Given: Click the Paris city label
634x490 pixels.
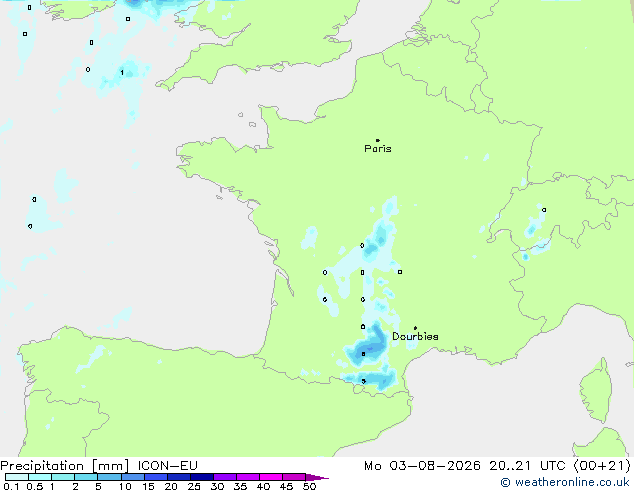Looking at the screenshot, I should 378,149.
